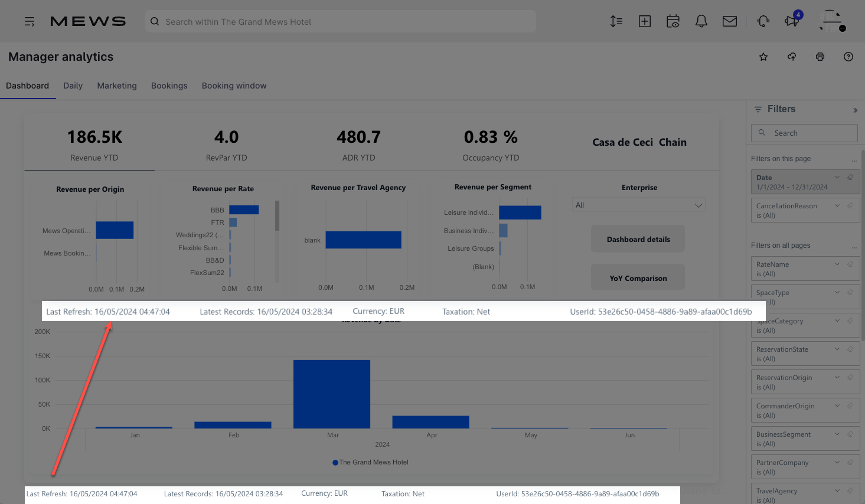
Task: Expand the ReservationOrigin filter chevron
Action: 837,377
